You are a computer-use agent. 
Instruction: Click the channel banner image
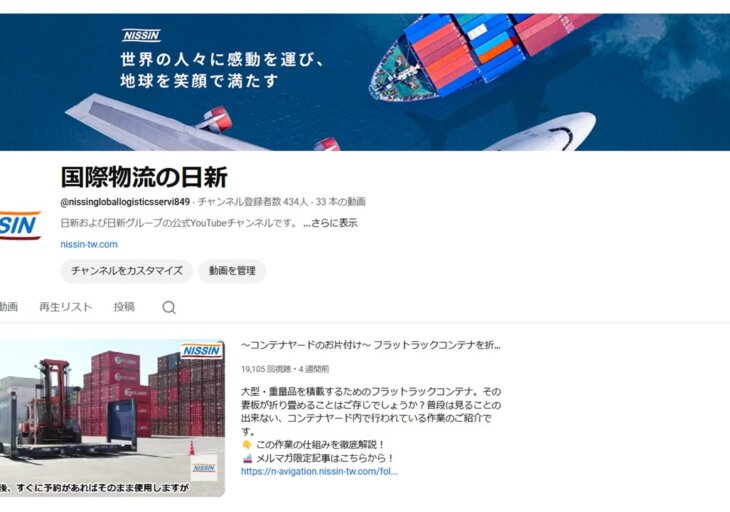click(x=365, y=82)
